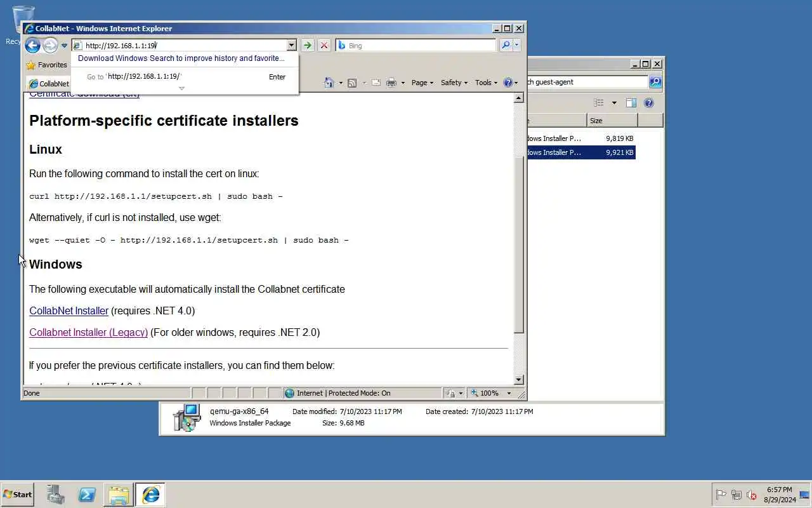Viewport: 812px width, 508px height.
Task: Open the Print dropdown arrow
Action: click(403, 83)
